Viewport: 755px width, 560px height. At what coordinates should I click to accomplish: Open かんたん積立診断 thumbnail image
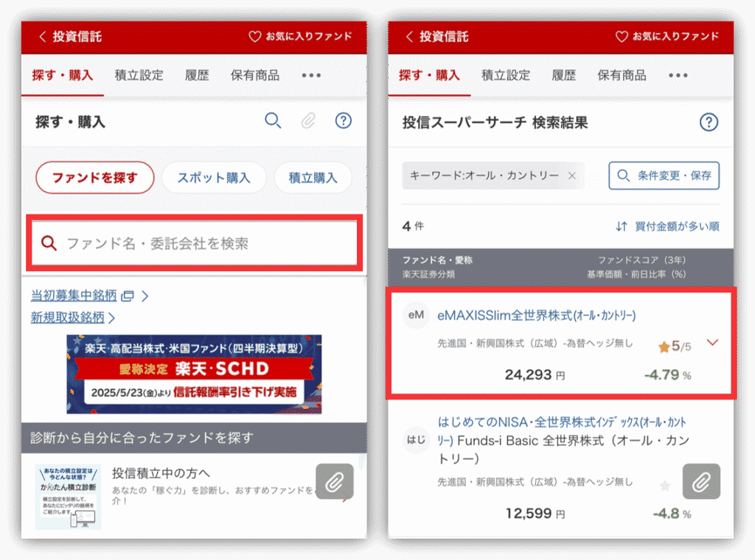pyautogui.click(x=69, y=497)
